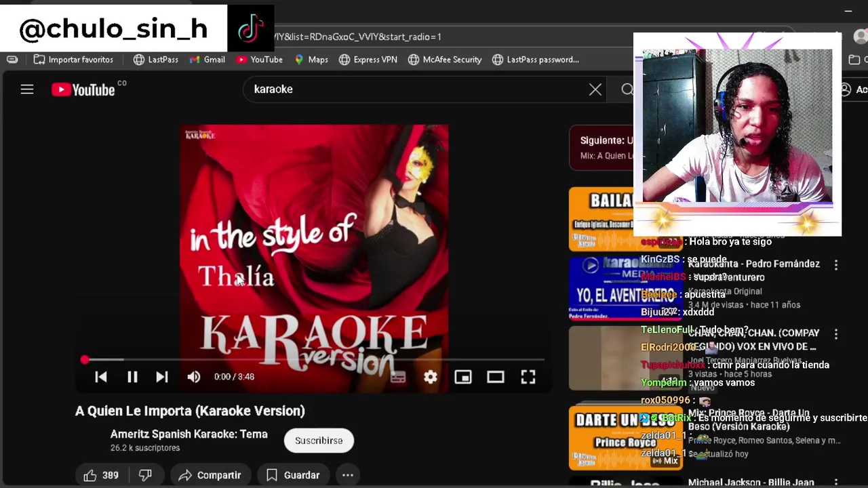Clear the karaoke search text
Viewport: 868px width, 488px height.
(595, 89)
